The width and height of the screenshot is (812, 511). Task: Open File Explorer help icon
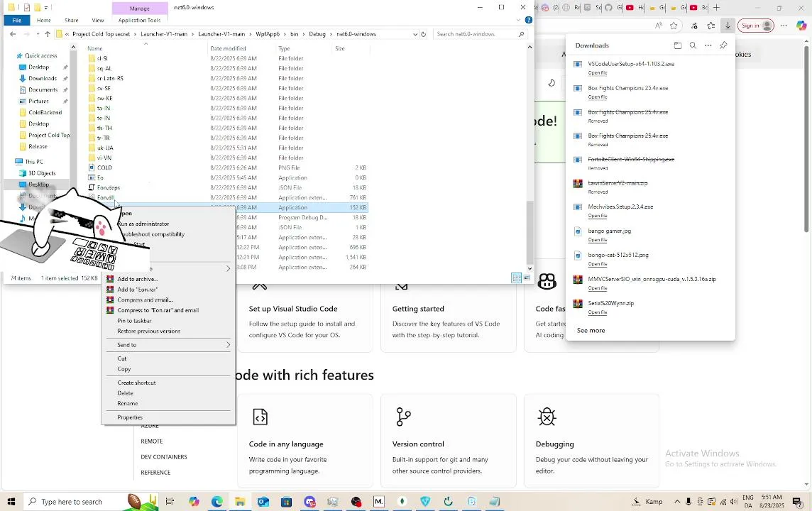tap(528, 20)
